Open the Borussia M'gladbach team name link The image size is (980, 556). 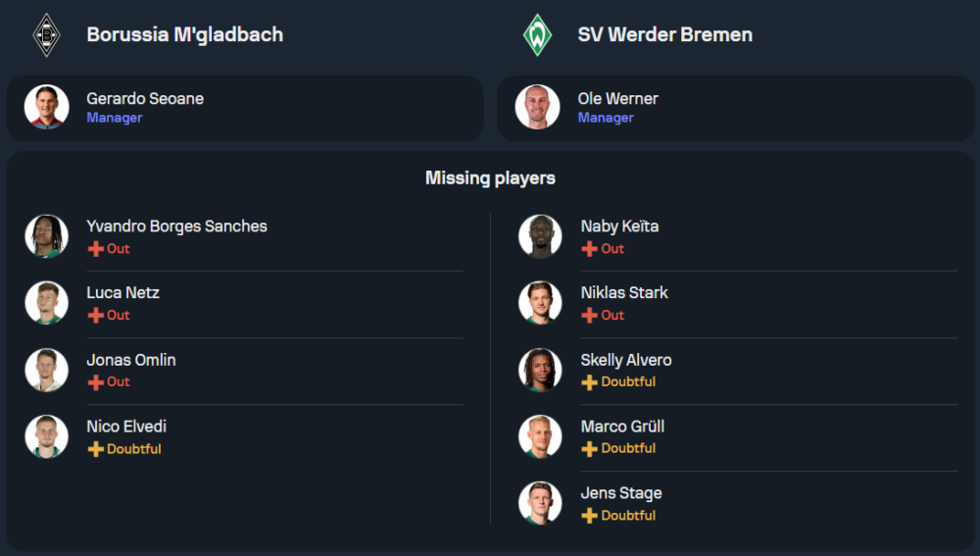(184, 34)
